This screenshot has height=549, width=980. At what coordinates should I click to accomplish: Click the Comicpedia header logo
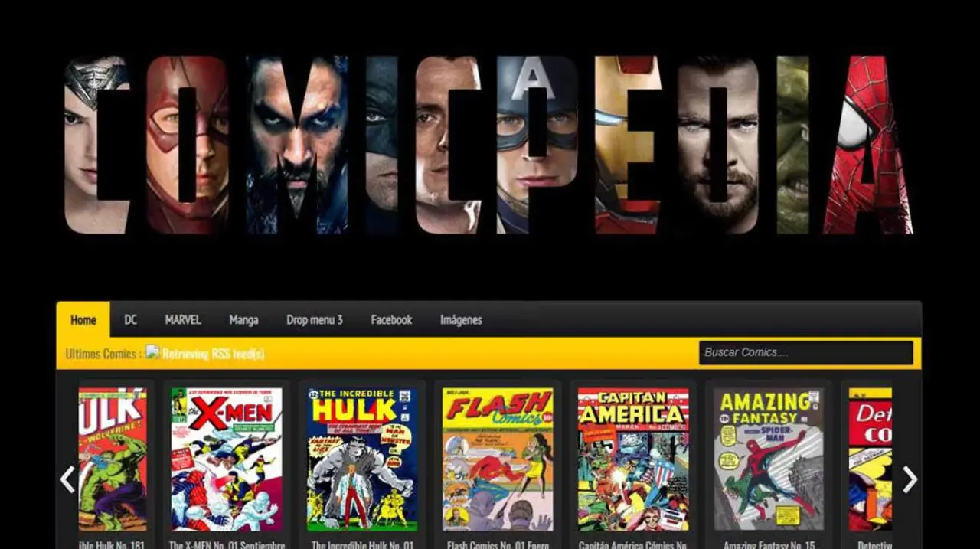[x=488, y=145]
